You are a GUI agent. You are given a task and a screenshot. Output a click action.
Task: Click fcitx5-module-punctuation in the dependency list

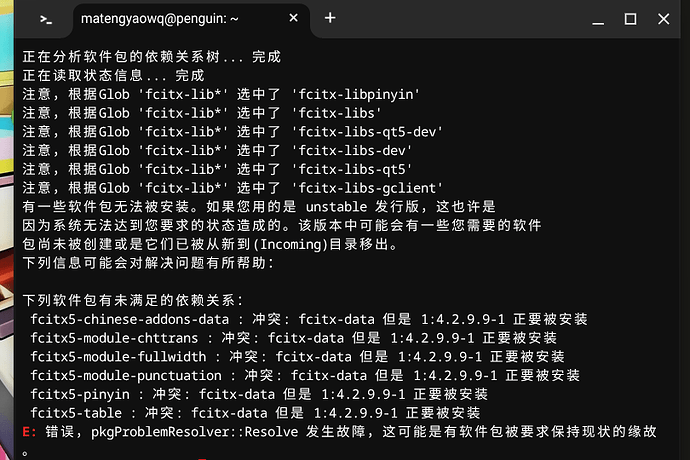[x=126, y=376]
